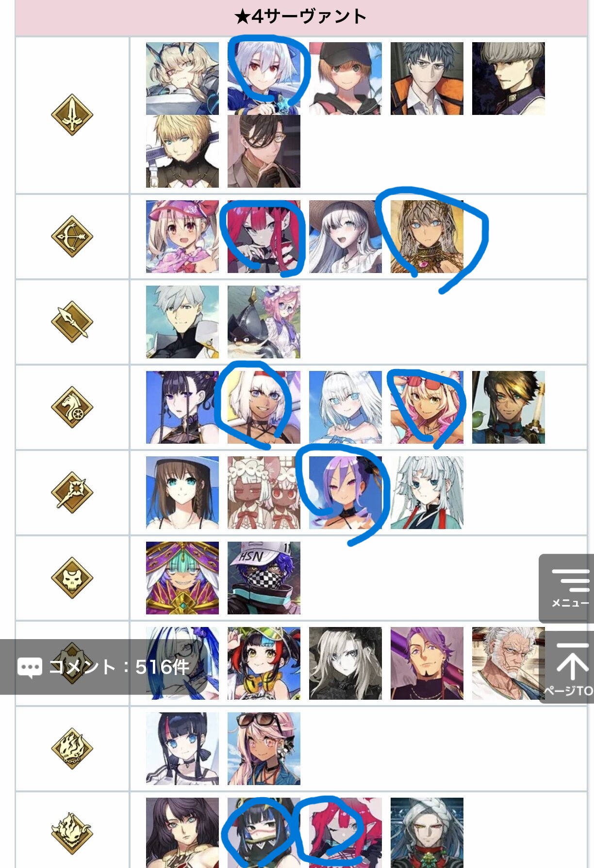
Task: Click the Lancer class spear icon
Action: 72,322
